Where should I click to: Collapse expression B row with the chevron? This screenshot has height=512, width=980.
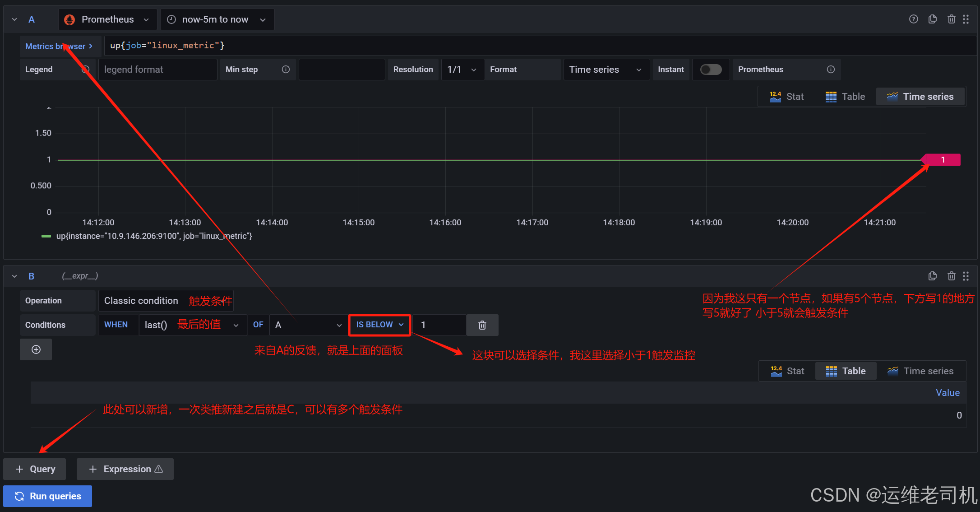pos(14,276)
